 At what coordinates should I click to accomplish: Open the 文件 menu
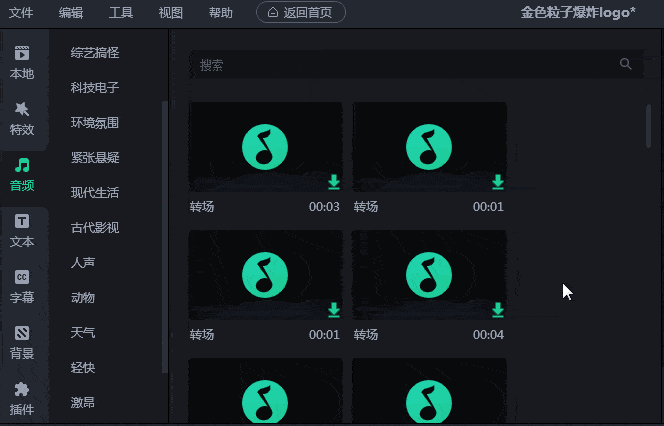[x=21, y=13]
